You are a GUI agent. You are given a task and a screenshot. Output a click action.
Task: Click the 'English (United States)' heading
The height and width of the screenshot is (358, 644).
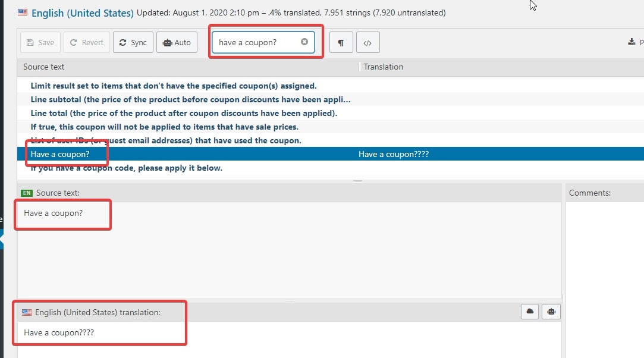pyautogui.click(x=83, y=13)
